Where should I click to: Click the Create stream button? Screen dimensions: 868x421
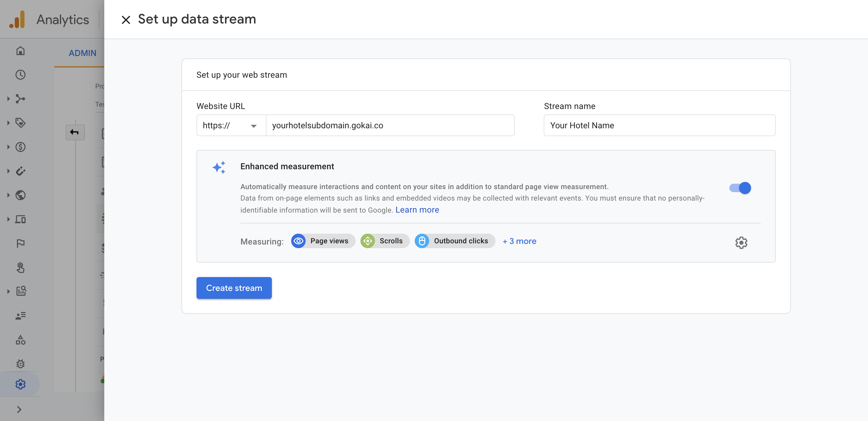tap(234, 288)
